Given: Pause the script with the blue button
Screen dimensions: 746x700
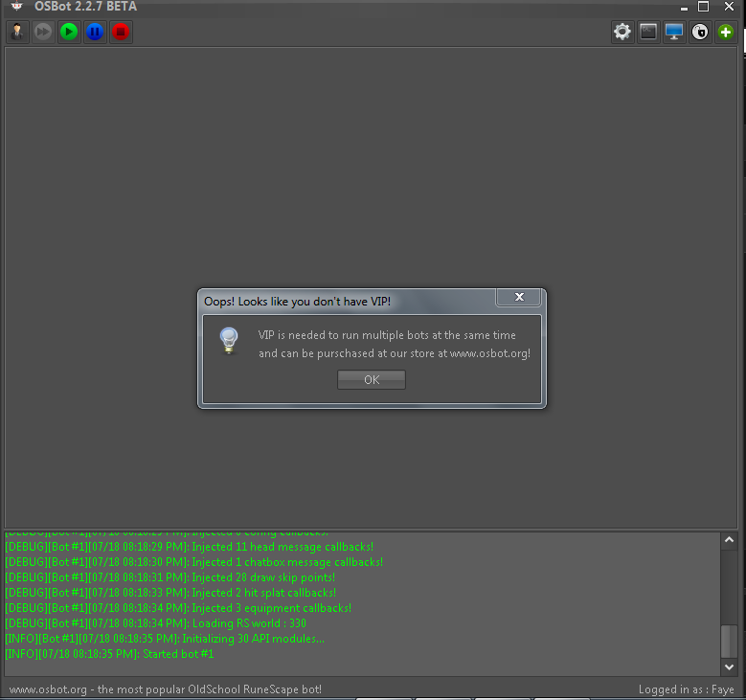Looking at the screenshot, I should point(95,32).
